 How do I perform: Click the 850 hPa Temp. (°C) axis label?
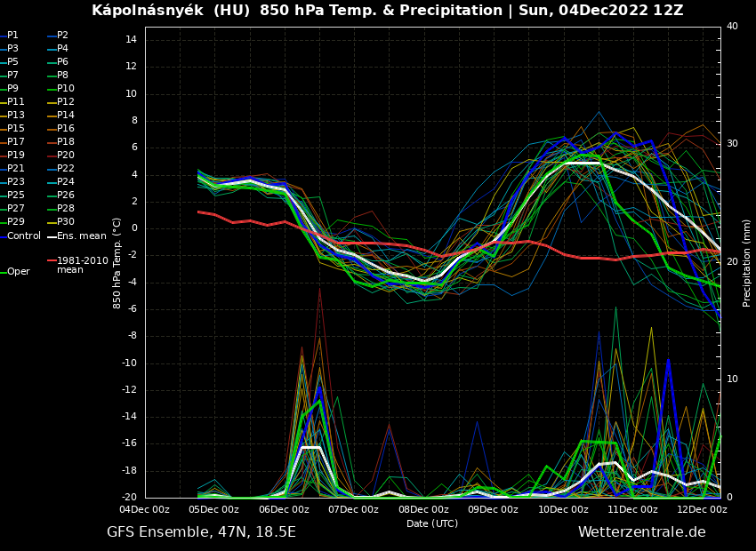tap(117, 262)
